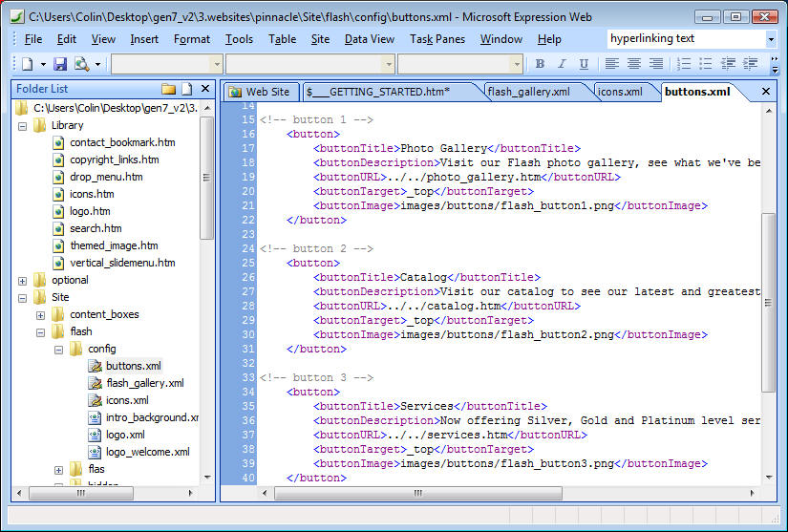Click the Decrease Indent icon

[729, 64]
